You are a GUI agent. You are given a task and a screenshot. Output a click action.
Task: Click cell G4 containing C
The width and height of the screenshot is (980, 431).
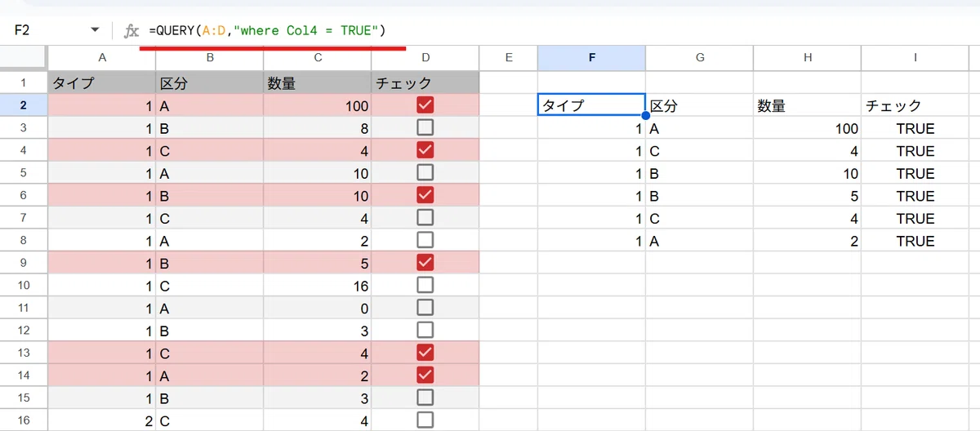click(700, 149)
